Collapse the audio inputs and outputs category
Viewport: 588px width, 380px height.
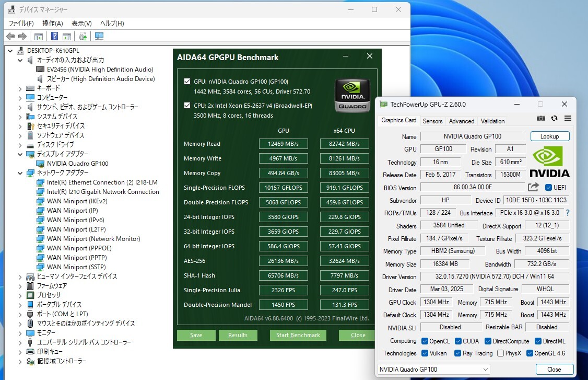coord(20,60)
